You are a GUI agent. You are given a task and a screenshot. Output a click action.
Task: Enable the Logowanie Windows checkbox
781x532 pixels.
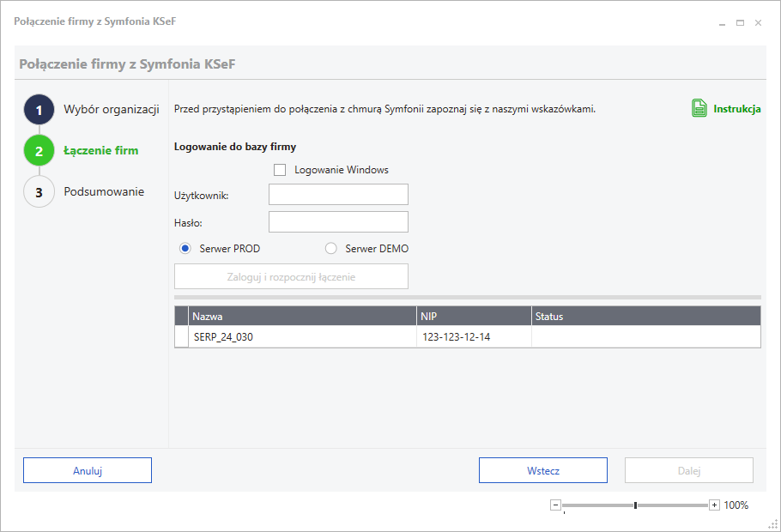280,170
